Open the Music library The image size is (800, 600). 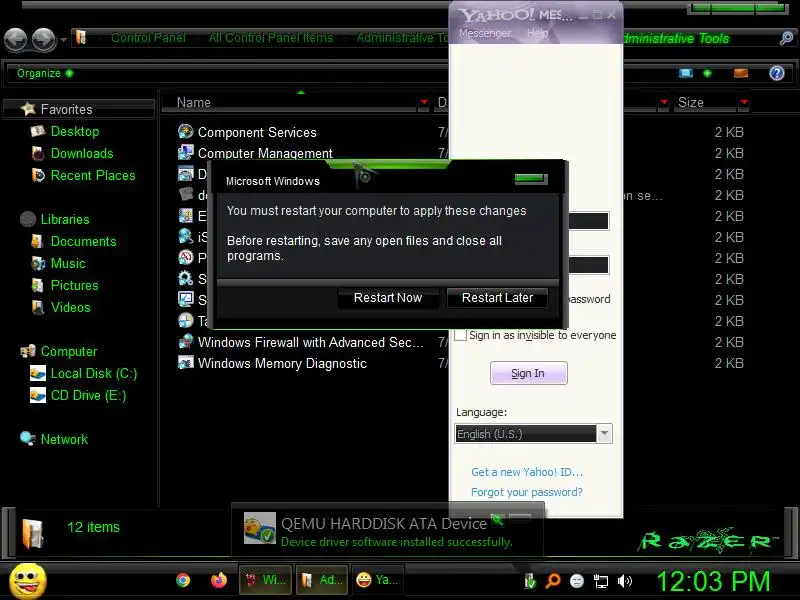pos(68,263)
